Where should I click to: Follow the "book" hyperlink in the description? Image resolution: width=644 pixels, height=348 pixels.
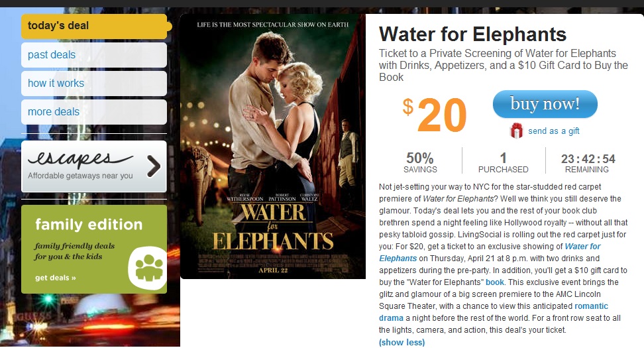(495, 282)
